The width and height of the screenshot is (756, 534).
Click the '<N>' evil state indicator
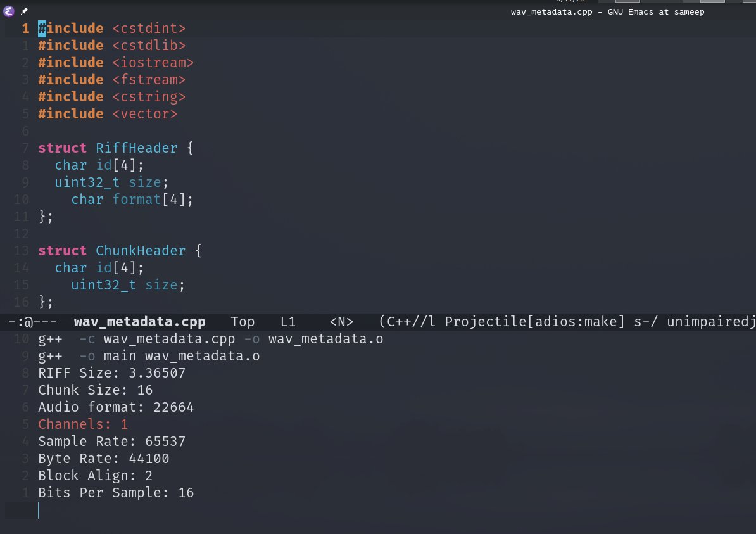(341, 322)
